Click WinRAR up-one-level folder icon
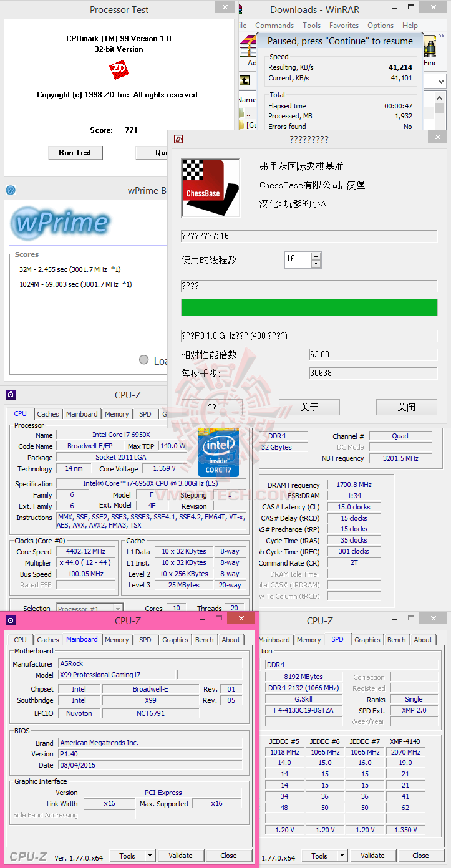This screenshot has height=868, width=451. coord(245,80)
